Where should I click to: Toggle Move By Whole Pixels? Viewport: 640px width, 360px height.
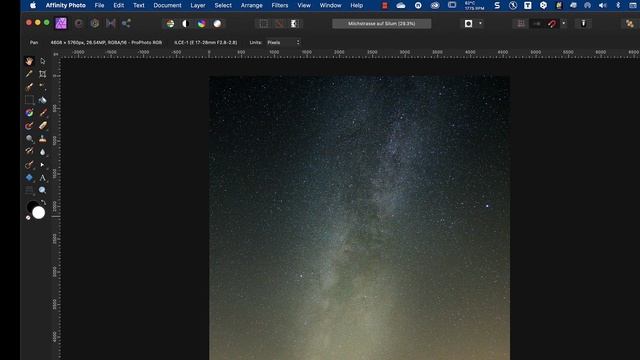point(536,24)
